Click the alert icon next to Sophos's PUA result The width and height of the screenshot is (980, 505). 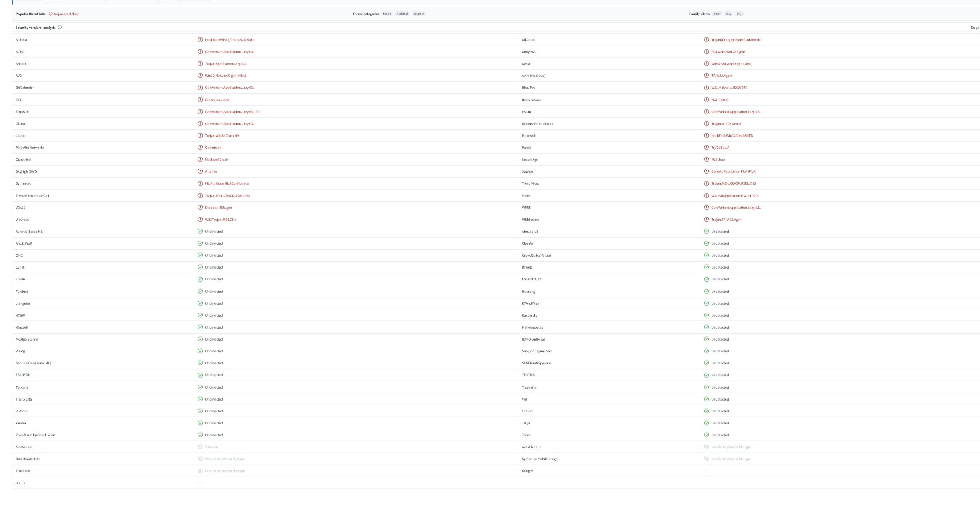(707, 171)
